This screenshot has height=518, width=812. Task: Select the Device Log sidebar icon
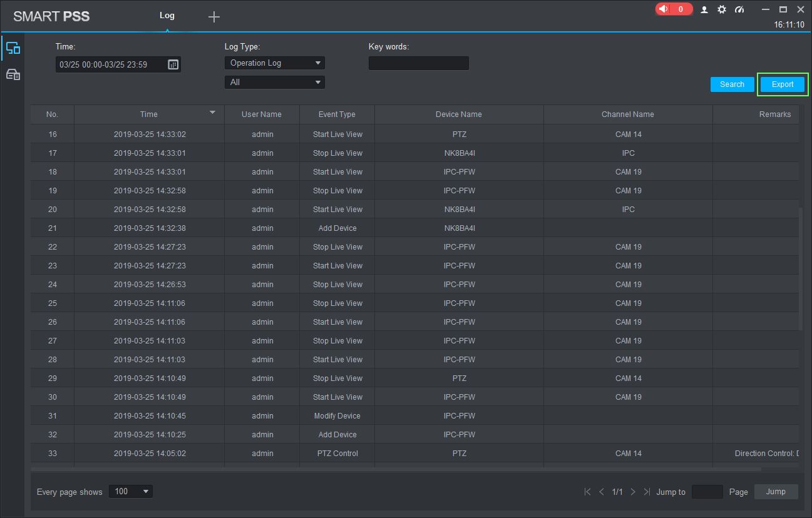click(13, 74)
